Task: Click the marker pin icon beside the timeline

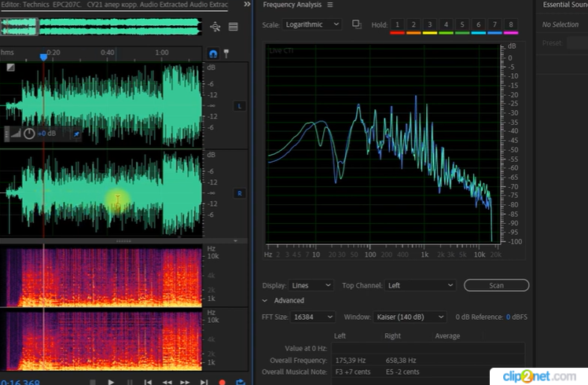Action: (x=226, y=53)
